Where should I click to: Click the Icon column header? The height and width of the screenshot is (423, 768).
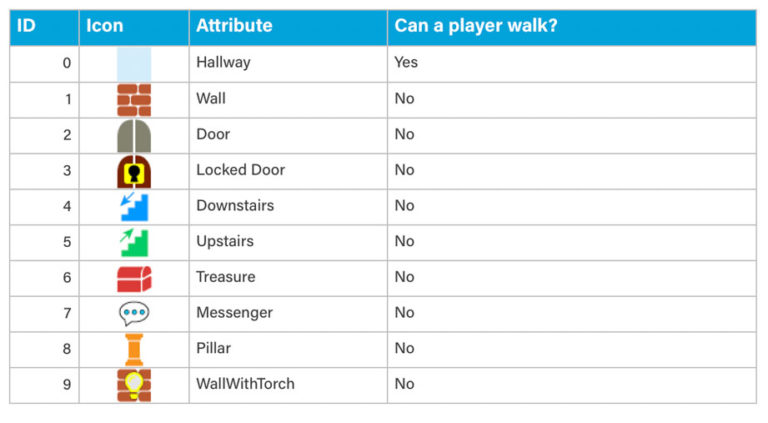pos(104,26)
